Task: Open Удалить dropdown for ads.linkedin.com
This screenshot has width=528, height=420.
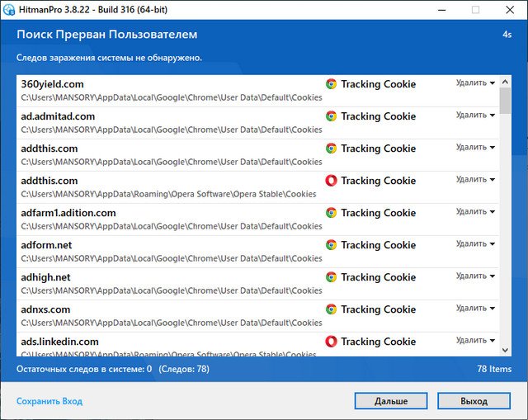Action: coord(475,341)
